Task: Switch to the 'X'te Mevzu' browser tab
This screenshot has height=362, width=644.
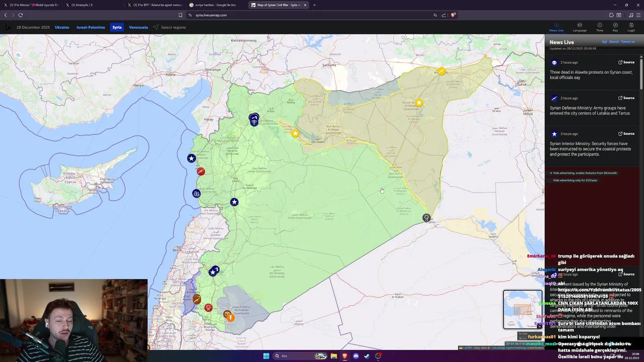Action: tap(31, 5)
